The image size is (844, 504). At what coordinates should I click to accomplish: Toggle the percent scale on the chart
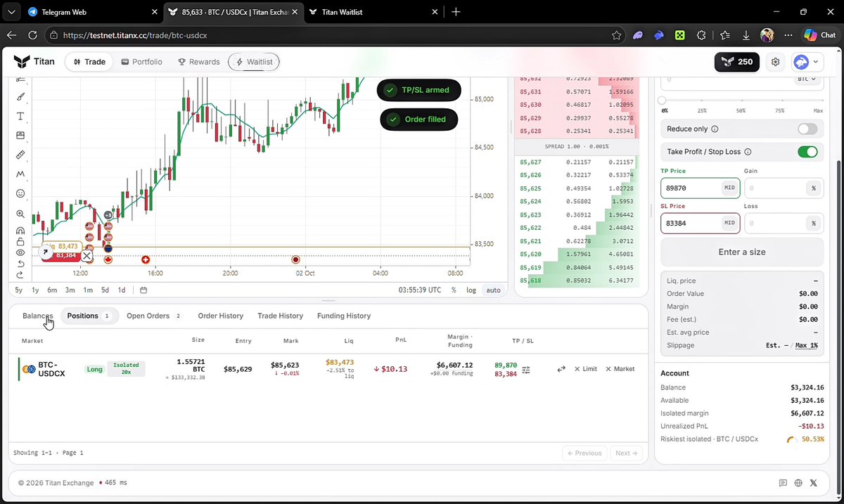[x=454, y=290]
